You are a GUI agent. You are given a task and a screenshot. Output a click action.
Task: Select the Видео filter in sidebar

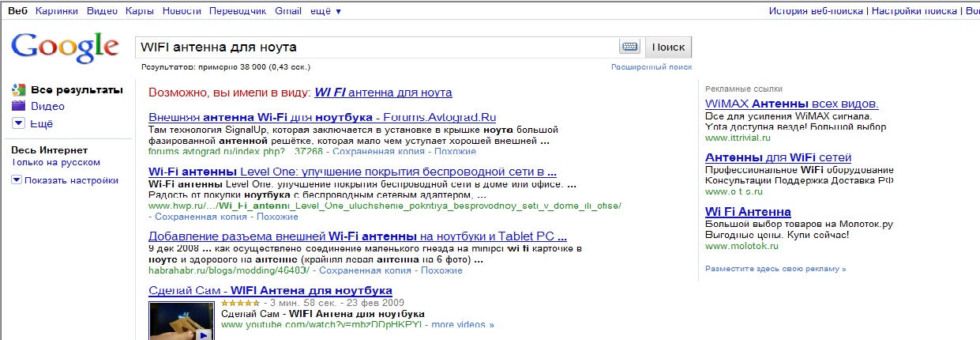[x=47, y=106]
